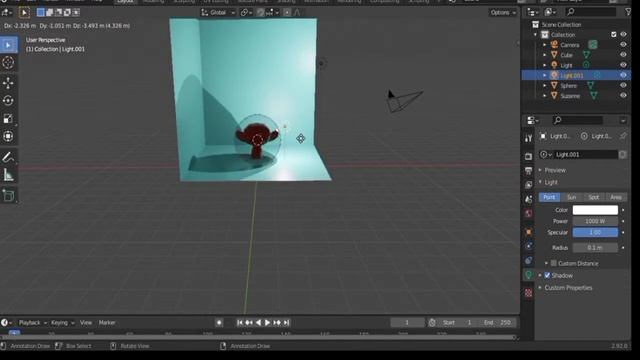This screenshot has width=640, height=360.
Task: Switch light type to Spot
Action: click(x=594, y=198)
